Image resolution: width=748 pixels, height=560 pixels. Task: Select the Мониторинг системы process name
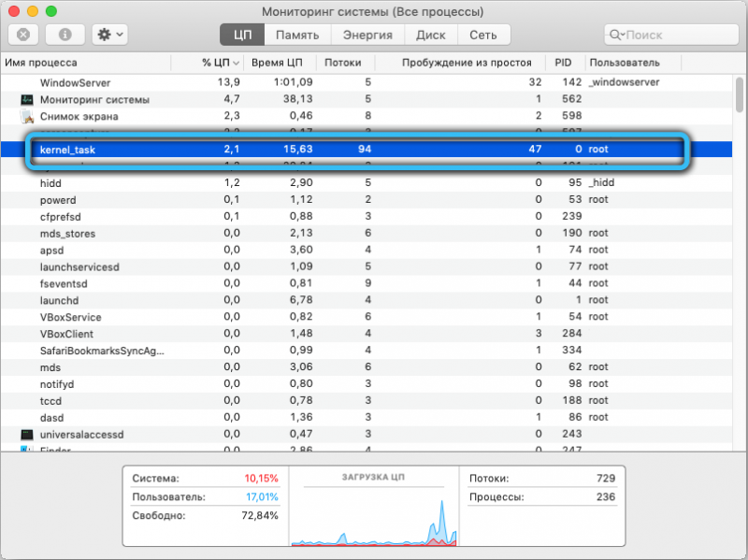(94, 100)
